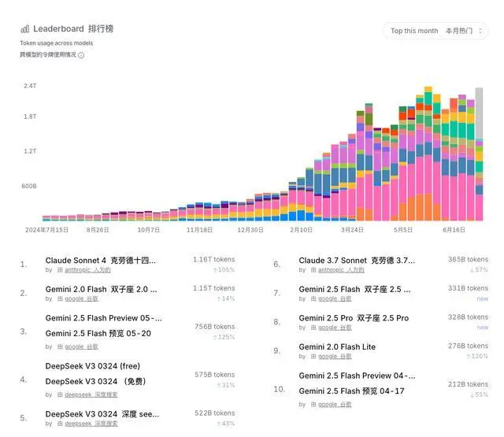Open Gemini 2.0 Flash model link
The image size is (504, 437).
point(101,289)
